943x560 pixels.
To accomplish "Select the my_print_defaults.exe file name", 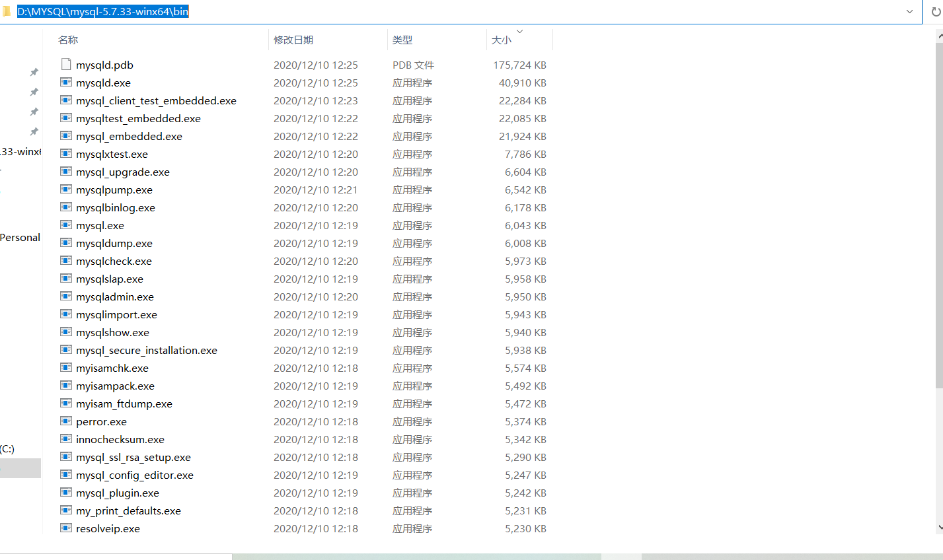I will click(x=128, y=510).
